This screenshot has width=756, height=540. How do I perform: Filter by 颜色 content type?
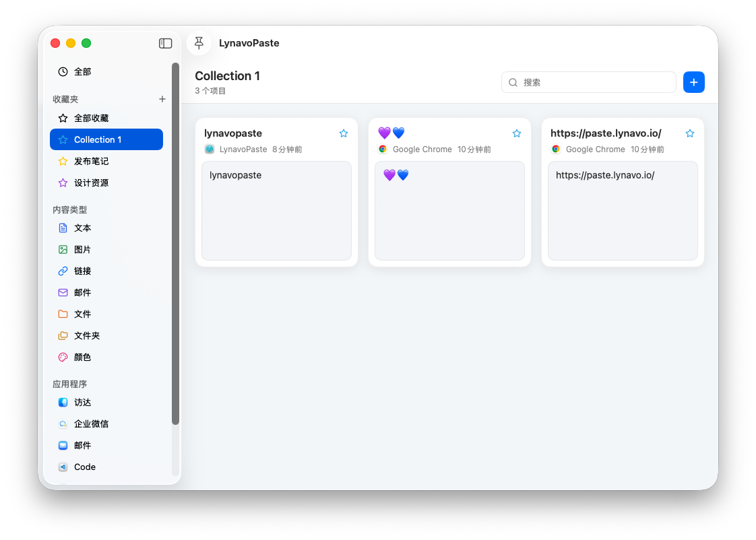pos(106,358)
